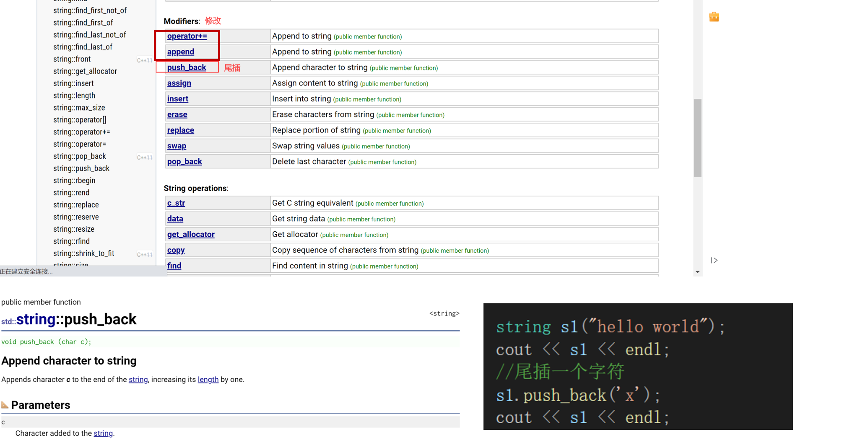Select string::length in sidebar list
868x442 pixels.
(74, 96)
